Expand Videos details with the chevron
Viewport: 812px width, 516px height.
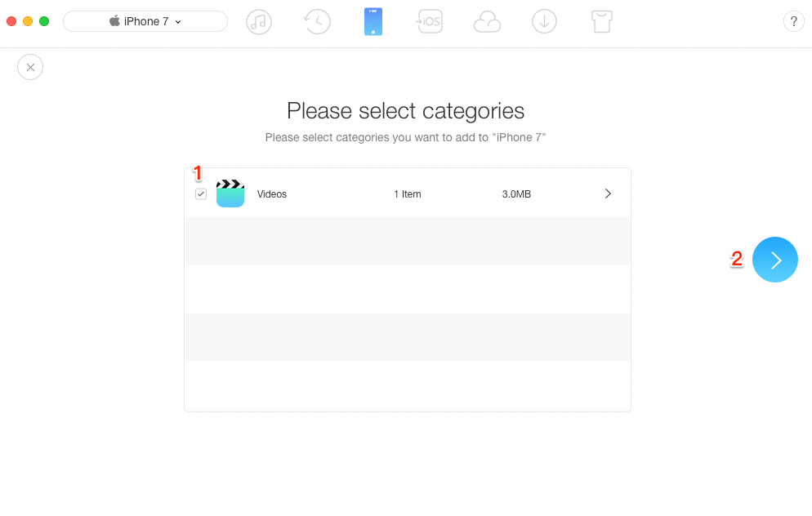point(608,193)
